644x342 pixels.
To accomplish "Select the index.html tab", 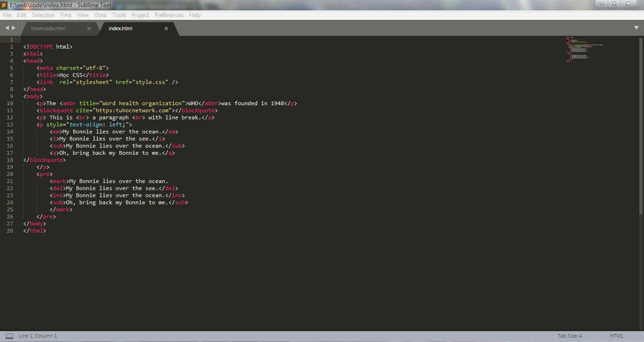I will pos(120,28).
